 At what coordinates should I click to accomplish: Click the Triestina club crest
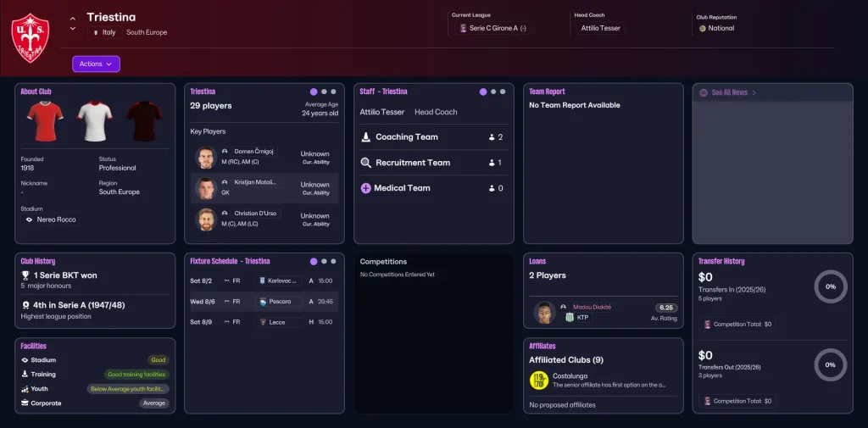pyautogui.click(x=31, y=37)
